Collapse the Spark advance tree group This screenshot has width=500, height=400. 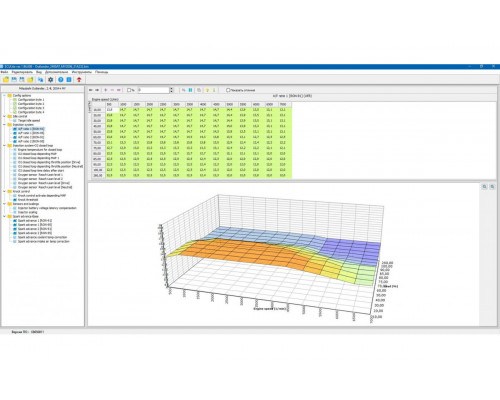[x=4, y=216]
